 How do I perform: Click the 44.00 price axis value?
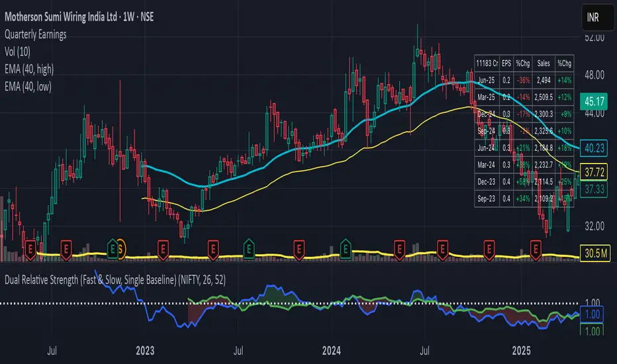tap(594, 113)
